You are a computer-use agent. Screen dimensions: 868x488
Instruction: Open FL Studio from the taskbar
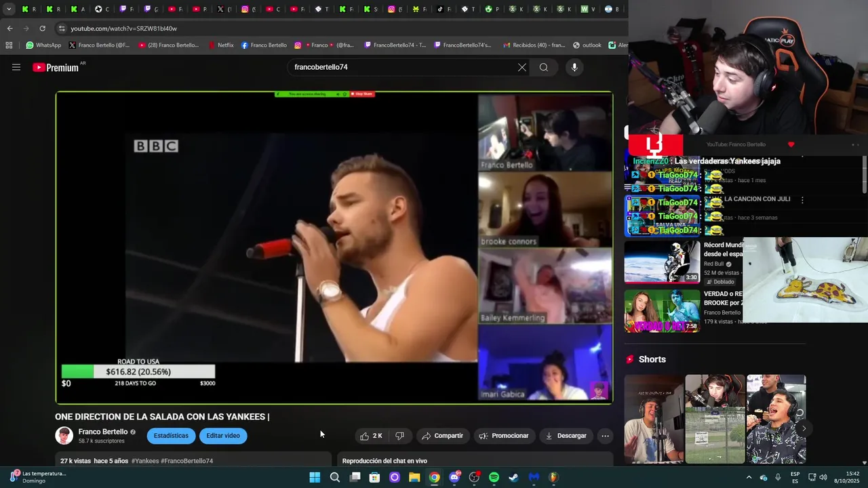553,477
